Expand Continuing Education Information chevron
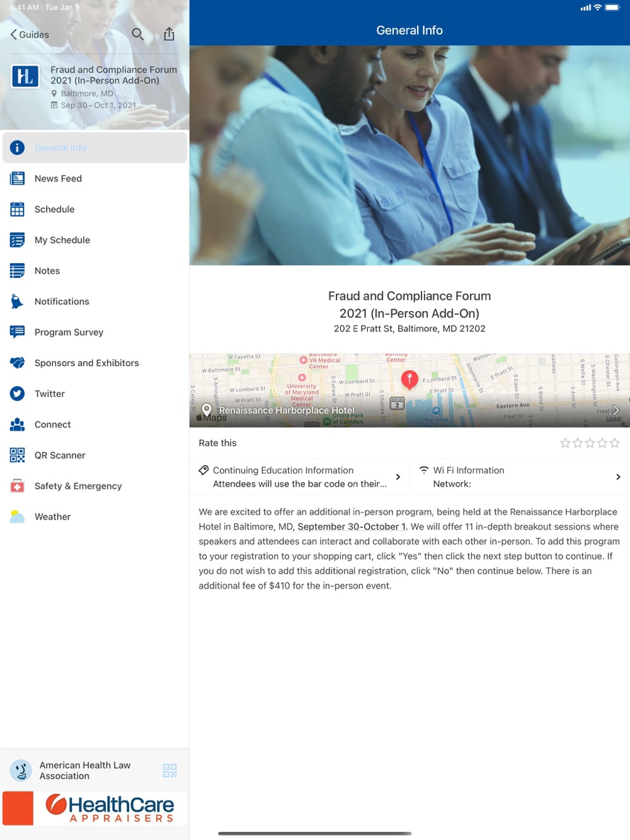Viewport: 630px width, 840px height. 398,477
